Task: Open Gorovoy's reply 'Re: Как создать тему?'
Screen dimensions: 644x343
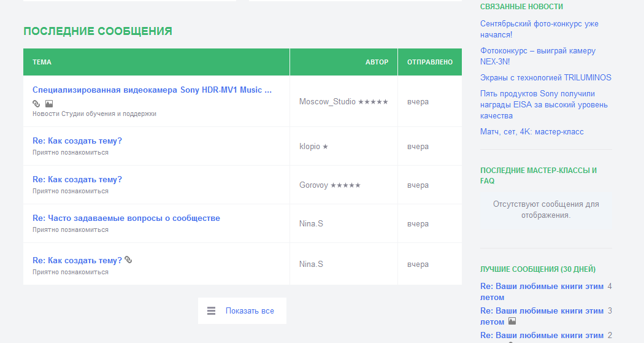Action: point(77,179)
